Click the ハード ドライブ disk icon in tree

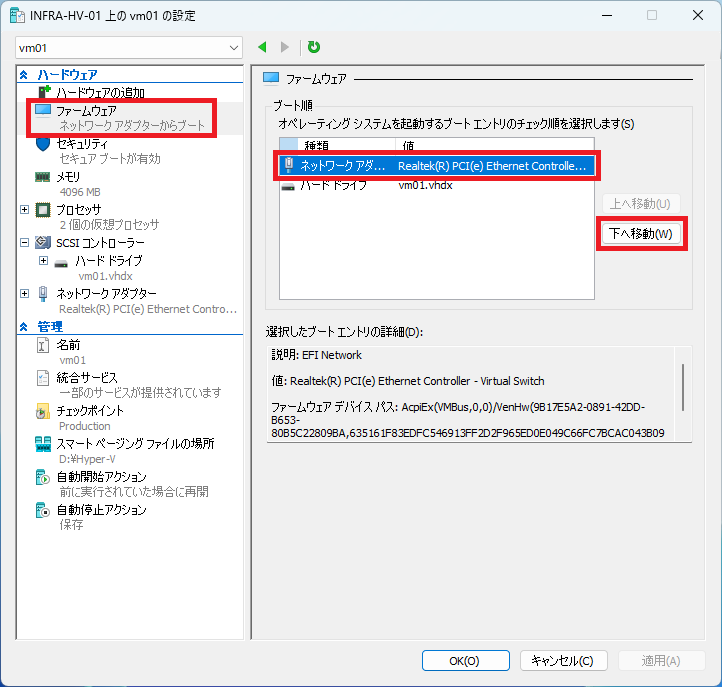(61, 263)
